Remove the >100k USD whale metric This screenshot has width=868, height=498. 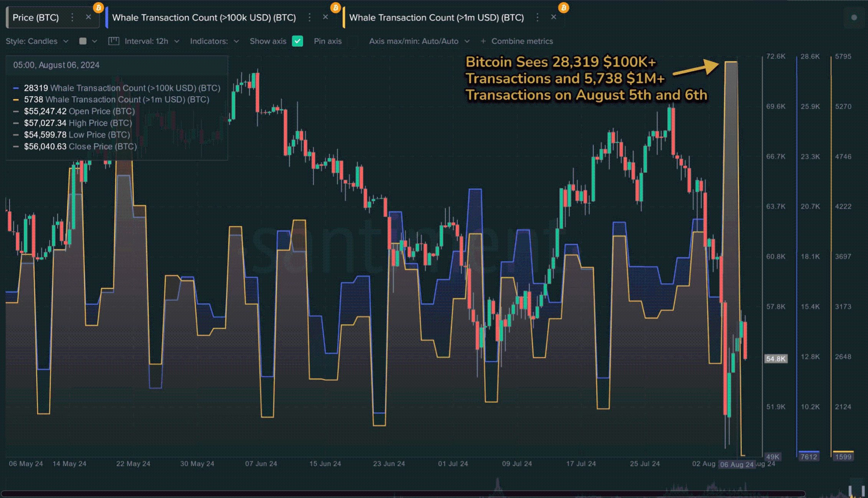[325, 17]
